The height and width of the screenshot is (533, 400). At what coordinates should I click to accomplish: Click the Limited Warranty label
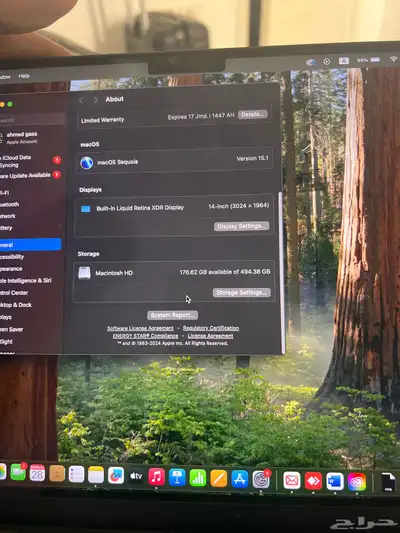(x=102, y=120)
